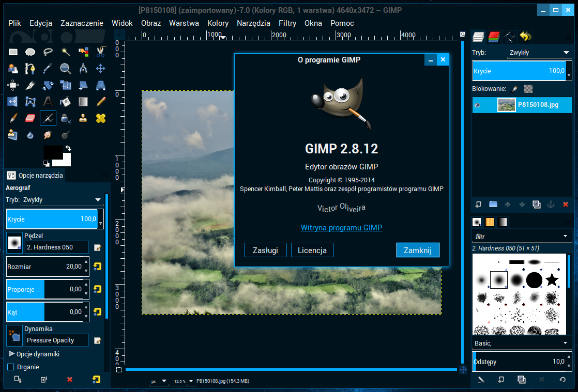
Task: Toggle visibility of P8150108.jpg layer
Action: pos(477,105)
